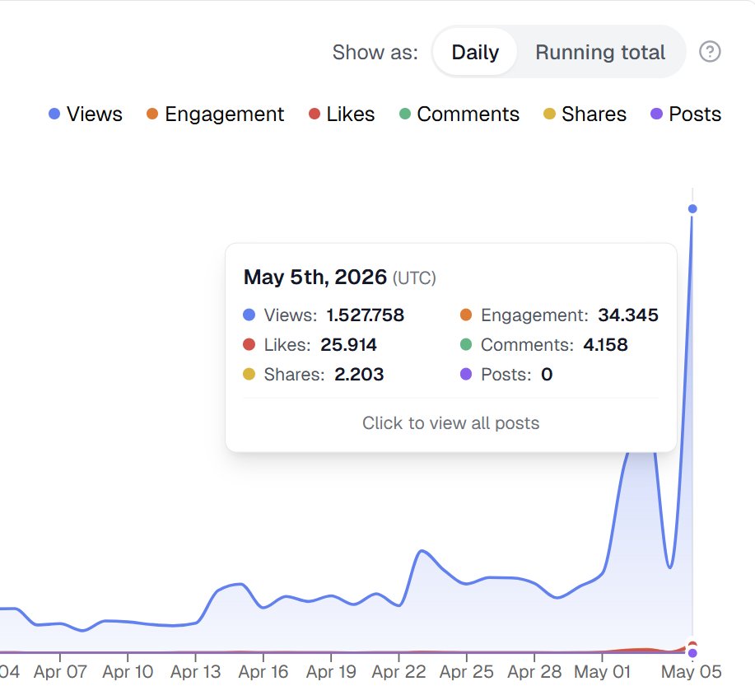
Task: Click the Apr 10 axis label
Action: (128, 671)
